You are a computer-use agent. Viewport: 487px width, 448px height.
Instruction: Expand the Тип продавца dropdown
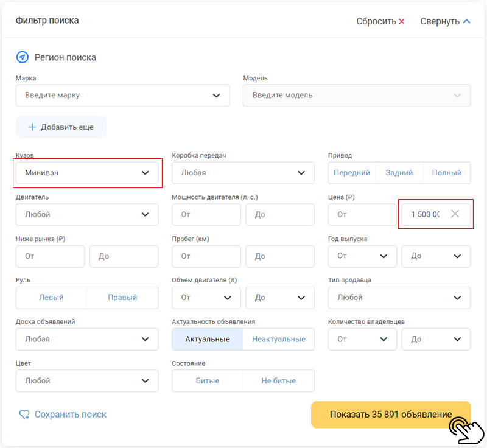tap(399, 298)
